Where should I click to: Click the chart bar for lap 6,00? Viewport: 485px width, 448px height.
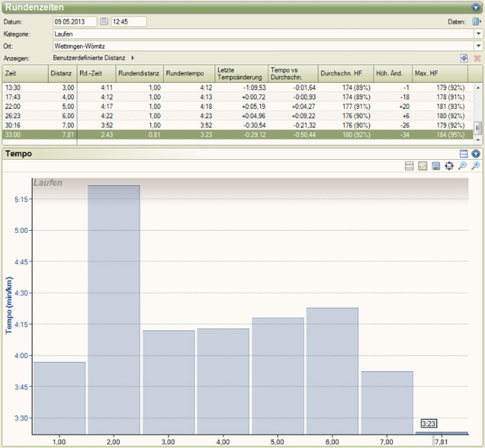pos(333,371)
